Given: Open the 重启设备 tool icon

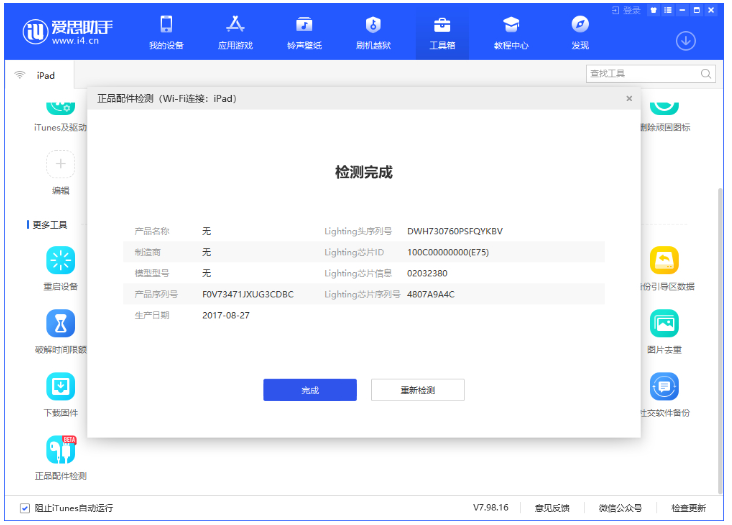Looking at the screenshot, I should pos(61,260).
